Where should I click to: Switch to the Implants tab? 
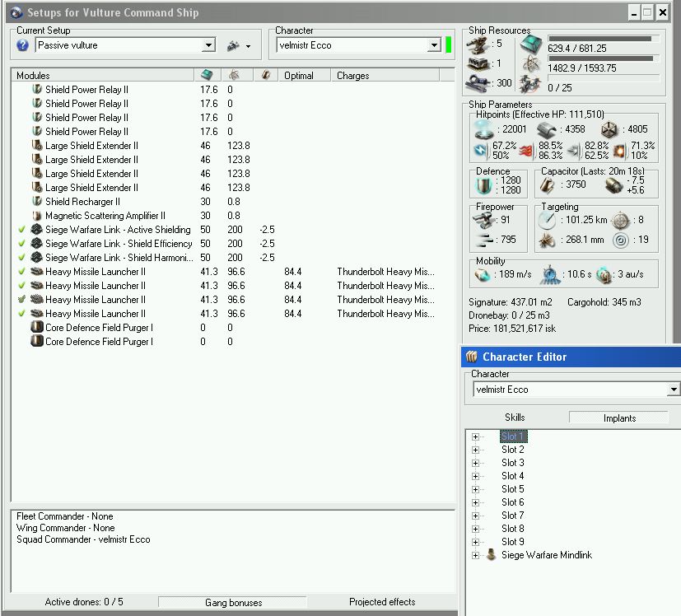point(619,418)
